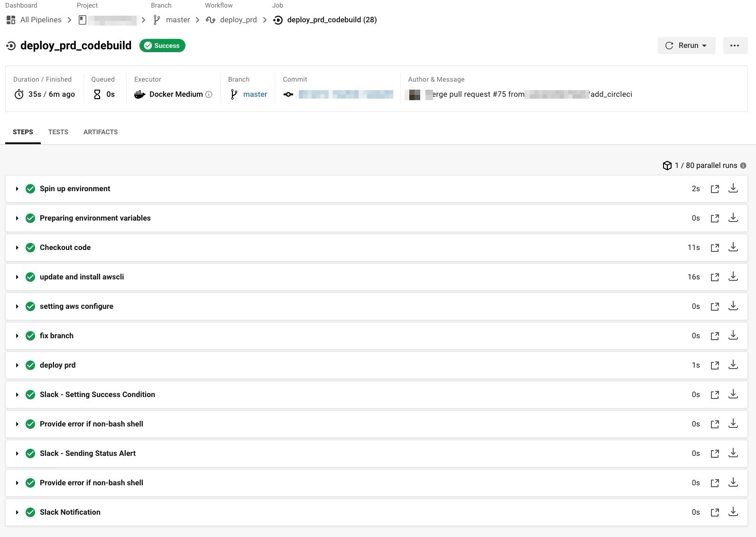The height and width of the screenshot is (537, 756).
Task: Expand the setting aws configure step
Action: (x=17, y=306)
